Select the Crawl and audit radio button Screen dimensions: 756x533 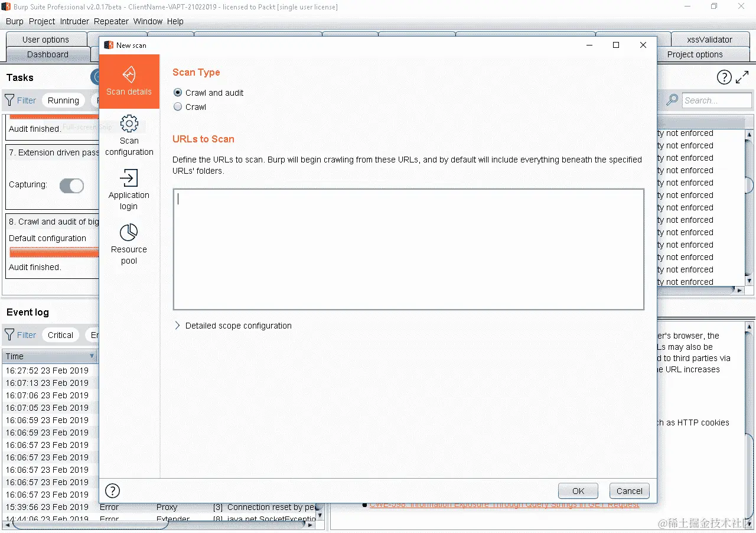[178, 93]
